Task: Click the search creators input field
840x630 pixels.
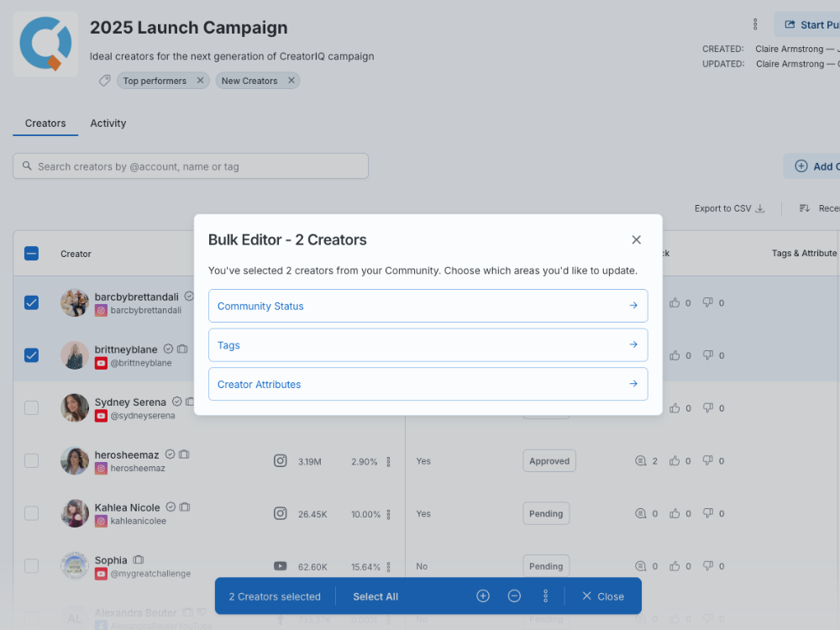Action: click(x=191, y=166)
